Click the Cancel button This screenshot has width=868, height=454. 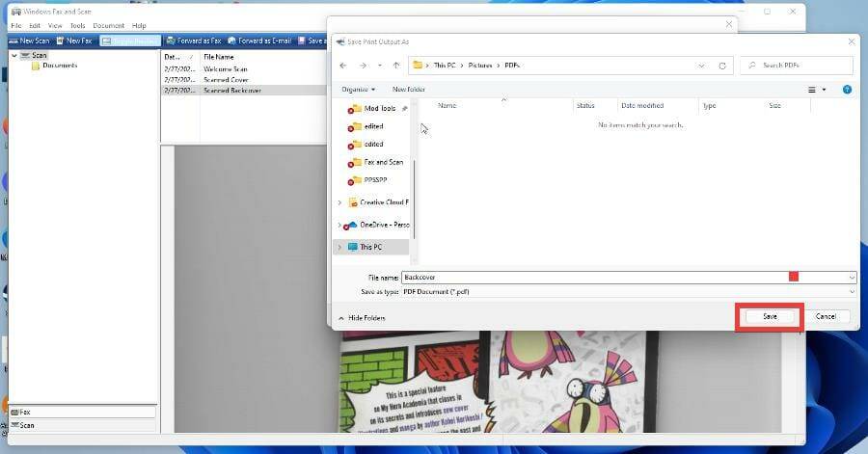(x=826, y=316)
